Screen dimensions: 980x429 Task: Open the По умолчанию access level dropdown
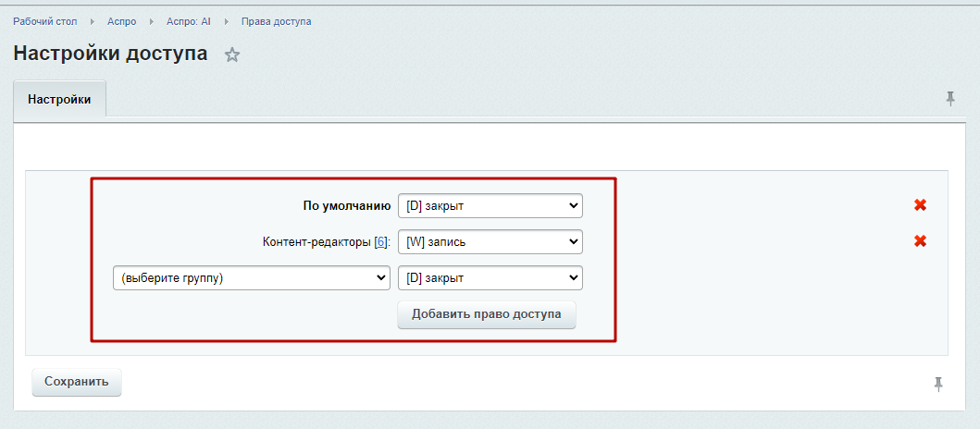[490, 206]
